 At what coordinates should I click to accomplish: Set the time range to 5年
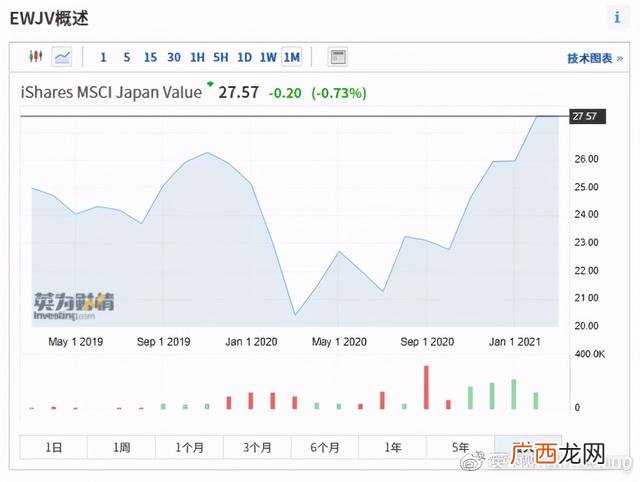pyautogui.click(x=460, y=447)
